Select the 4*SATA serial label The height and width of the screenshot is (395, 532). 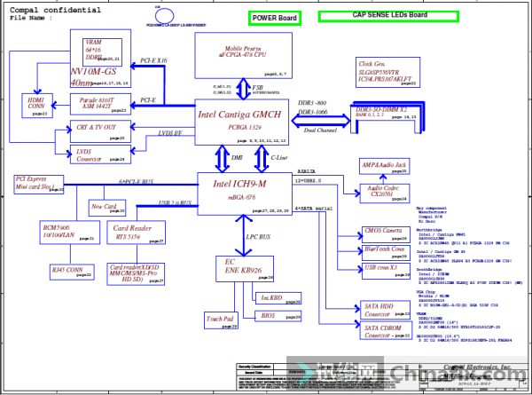tap(314, 209)
